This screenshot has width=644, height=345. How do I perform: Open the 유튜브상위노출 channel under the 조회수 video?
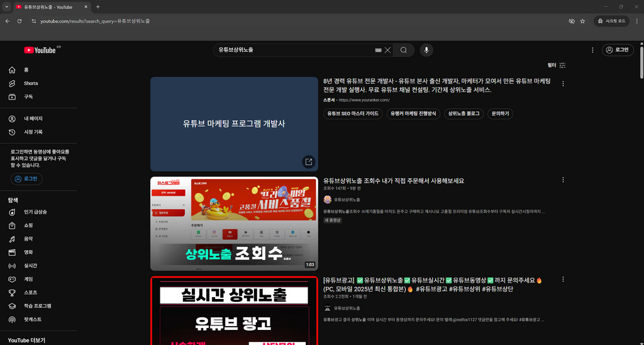(347, 200)
